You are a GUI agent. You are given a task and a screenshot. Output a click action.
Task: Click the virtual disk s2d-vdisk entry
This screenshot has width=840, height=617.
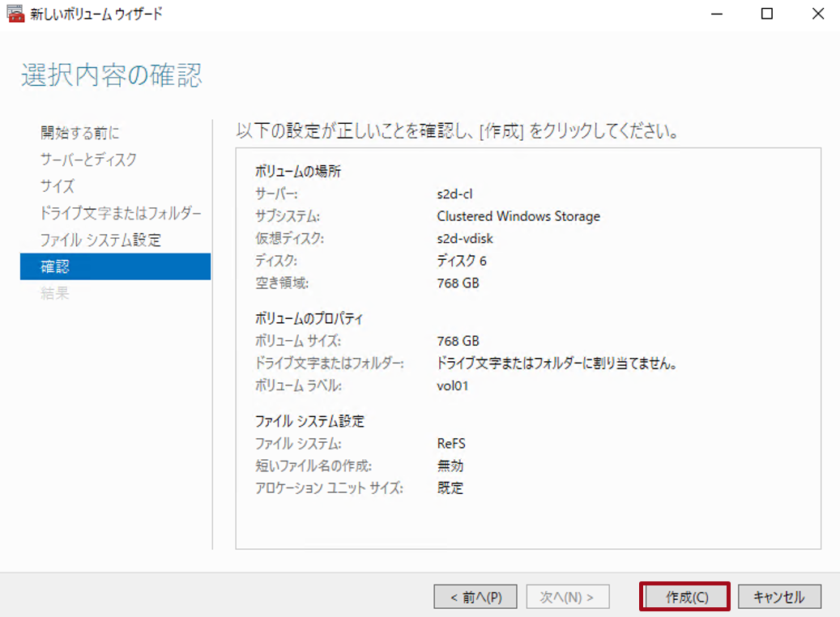(467, 239)
